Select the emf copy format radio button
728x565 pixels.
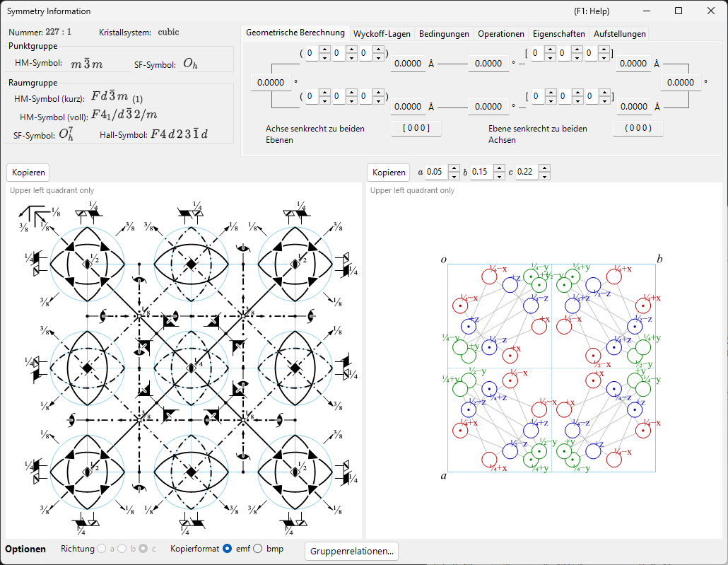tap(227, 549)
